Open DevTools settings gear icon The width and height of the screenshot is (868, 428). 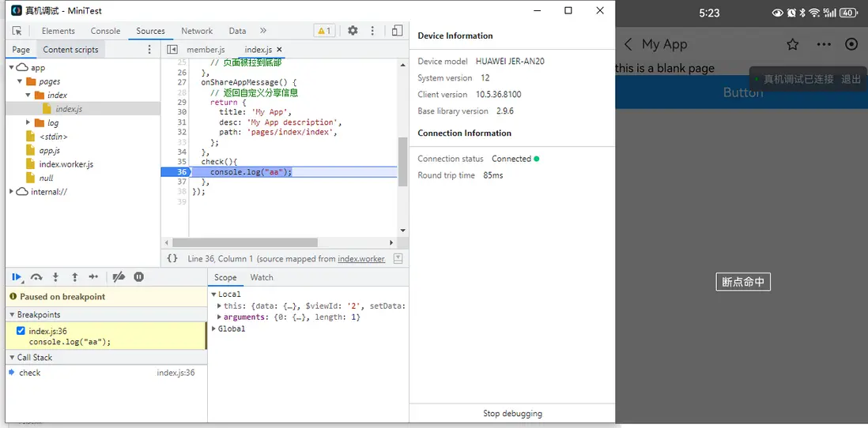[x=353, y=31]
